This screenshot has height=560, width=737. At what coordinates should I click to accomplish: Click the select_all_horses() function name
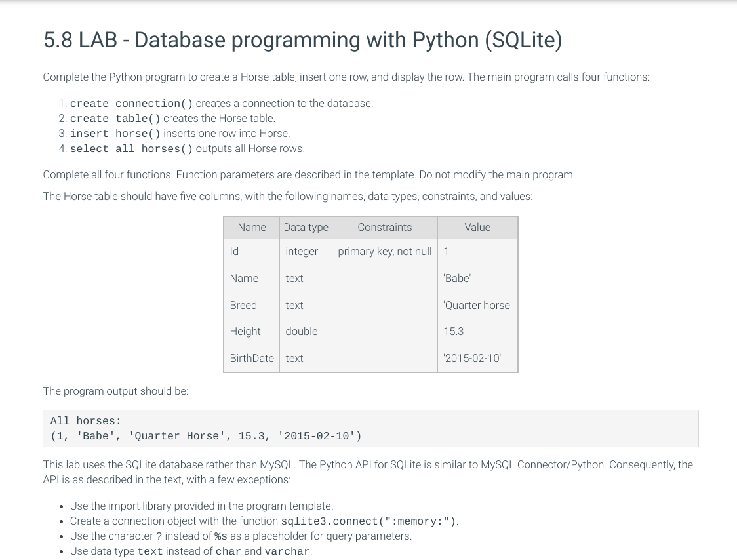click(x=131, y=149)
